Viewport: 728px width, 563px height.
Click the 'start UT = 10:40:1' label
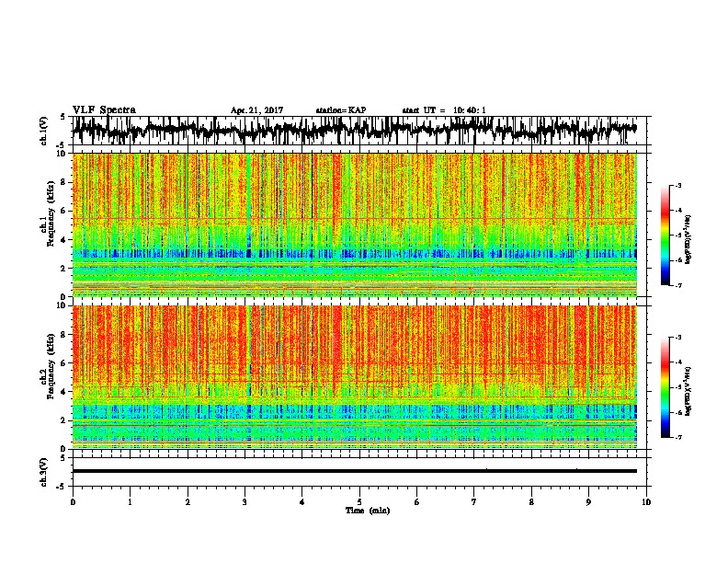444,110
